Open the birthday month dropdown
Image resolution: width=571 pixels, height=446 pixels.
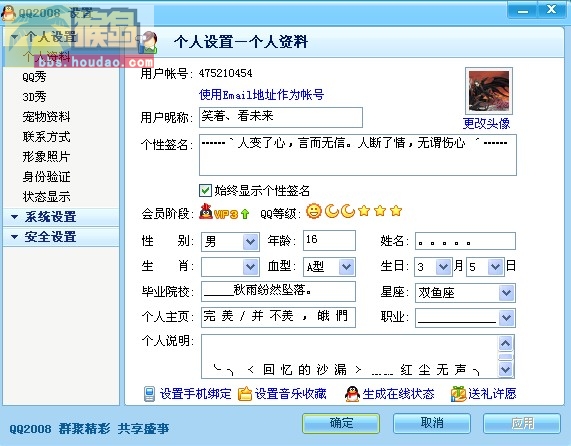coord(443,267)
